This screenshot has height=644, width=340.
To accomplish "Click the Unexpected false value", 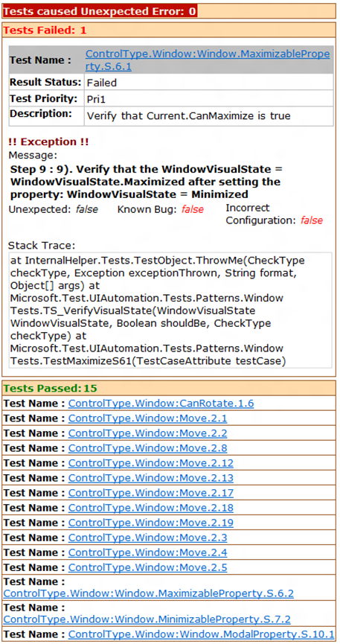I will (86, 209).
